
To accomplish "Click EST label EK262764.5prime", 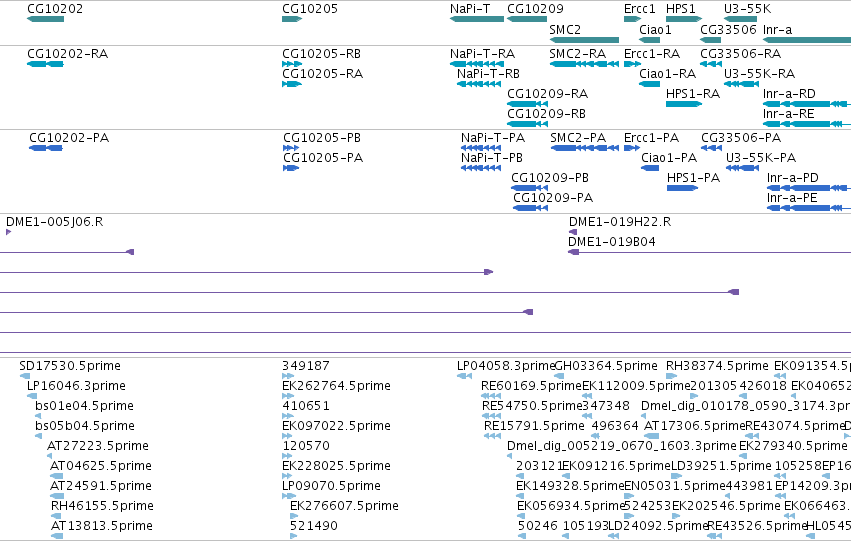I will tap(336, 386).
